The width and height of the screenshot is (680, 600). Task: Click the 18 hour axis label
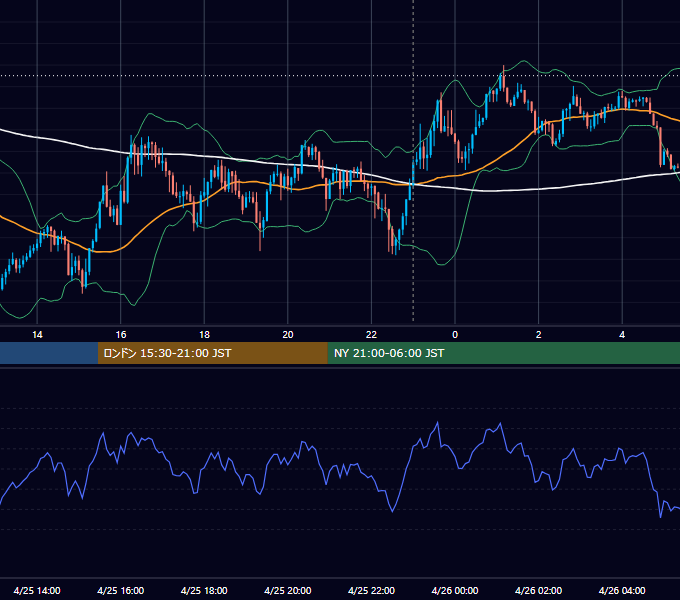pyautogui.click(x=204, y=335)
